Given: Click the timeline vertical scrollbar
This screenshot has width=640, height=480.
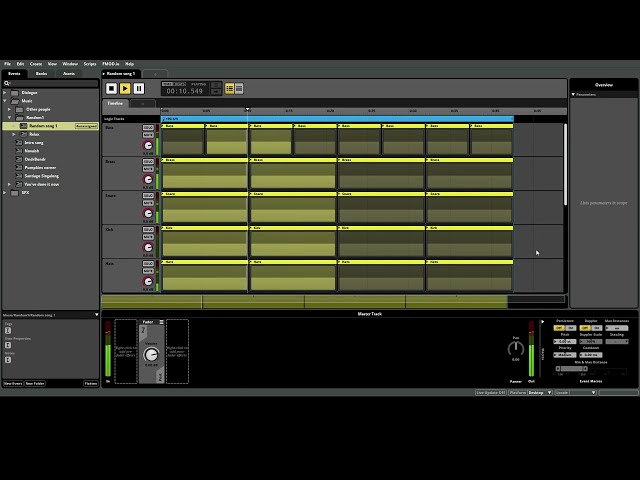Looking at the screenshot, I should pyautogui.click(x=565, y=164).
